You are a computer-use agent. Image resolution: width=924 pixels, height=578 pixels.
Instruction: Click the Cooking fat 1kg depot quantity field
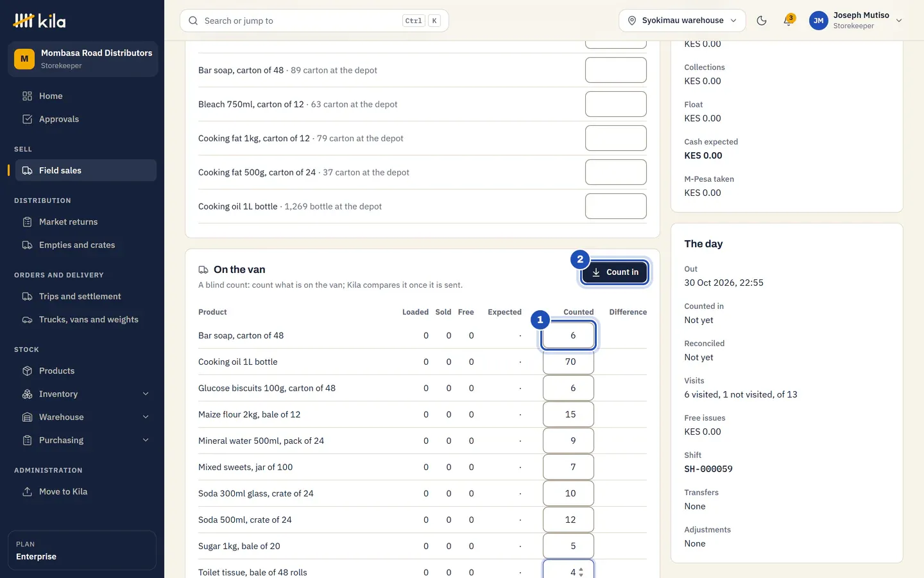pos(616,138)
